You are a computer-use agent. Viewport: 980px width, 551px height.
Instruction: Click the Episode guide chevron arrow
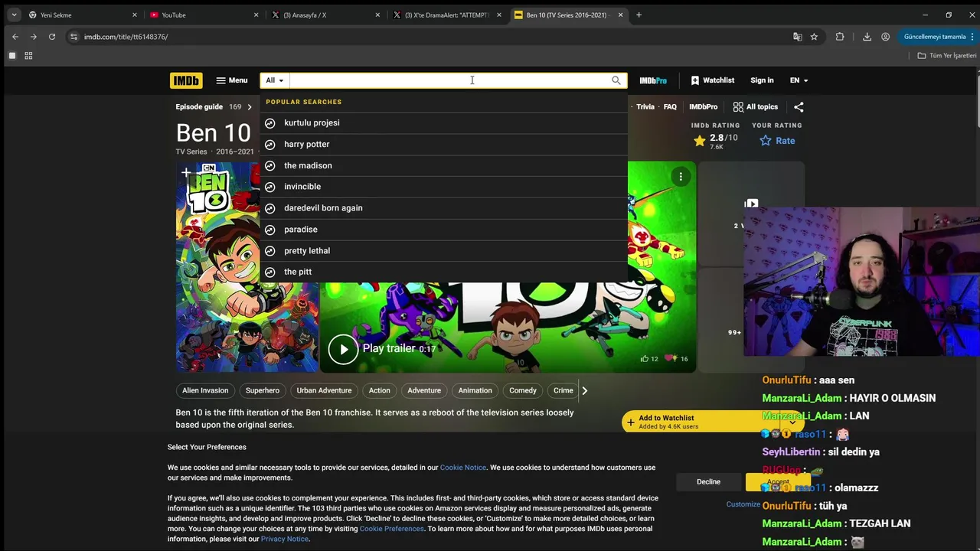(x=249, y=107)
